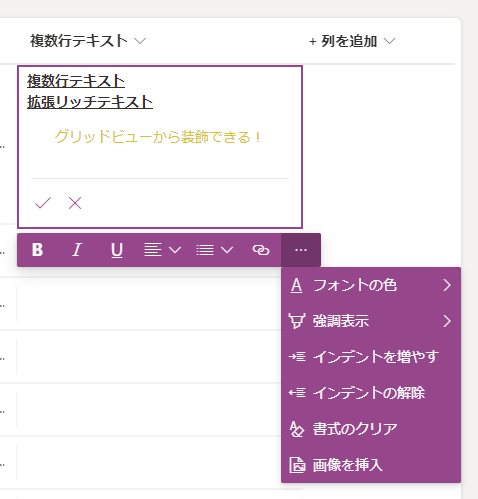The height and width of the screenshot is (499, 478).
Task: Close the more options ellipsis menu
Action: [x=301, y=250]
